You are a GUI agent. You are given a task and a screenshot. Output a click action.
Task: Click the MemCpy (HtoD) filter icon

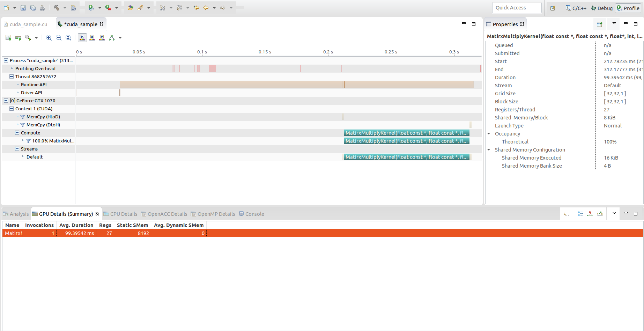point(23,117)
